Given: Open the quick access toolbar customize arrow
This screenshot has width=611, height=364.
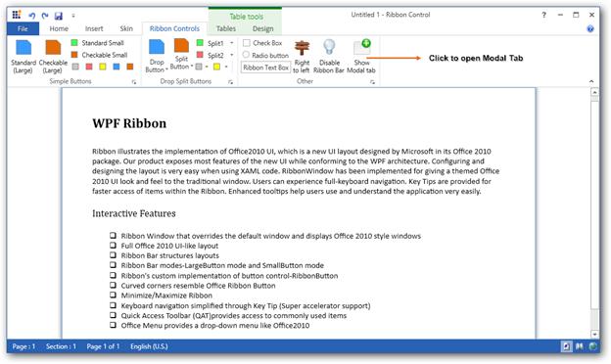Looking at the screenshot, I should click(73, 16).
